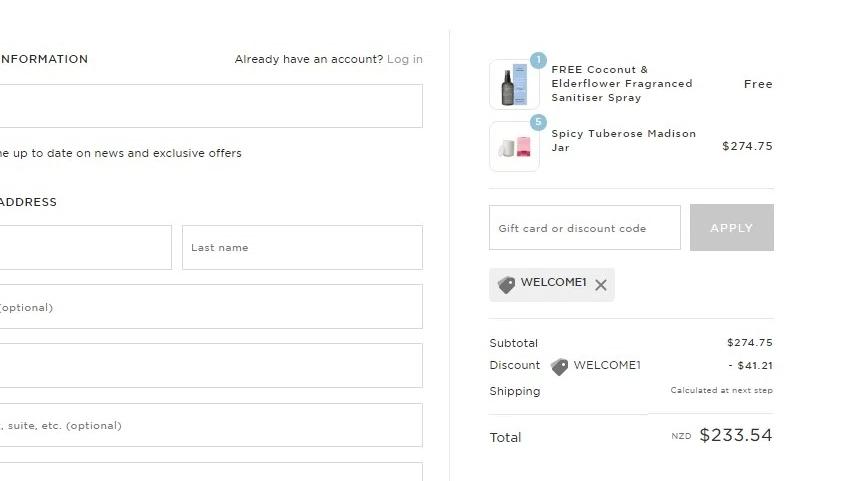Click quantity badge 1 on sanitiser spray

pos(538,60)
